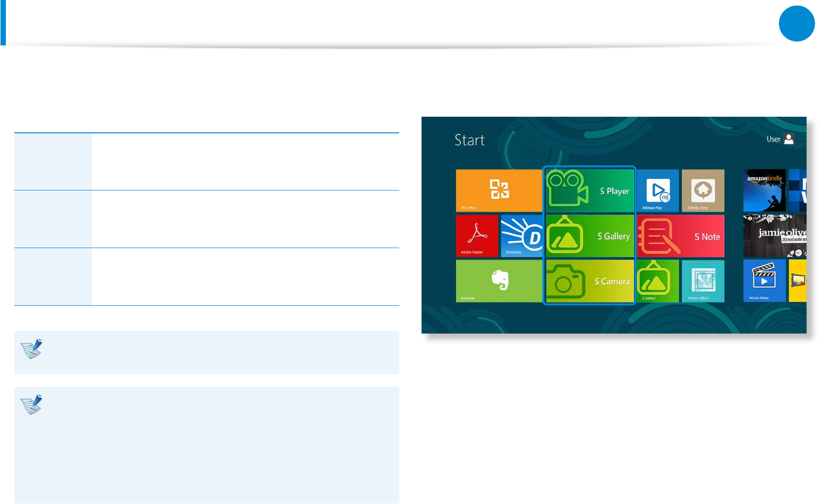This screenshot has height=504, width=818.
Task: Open the AllShare Play tile
Action: tap(658, 190)
